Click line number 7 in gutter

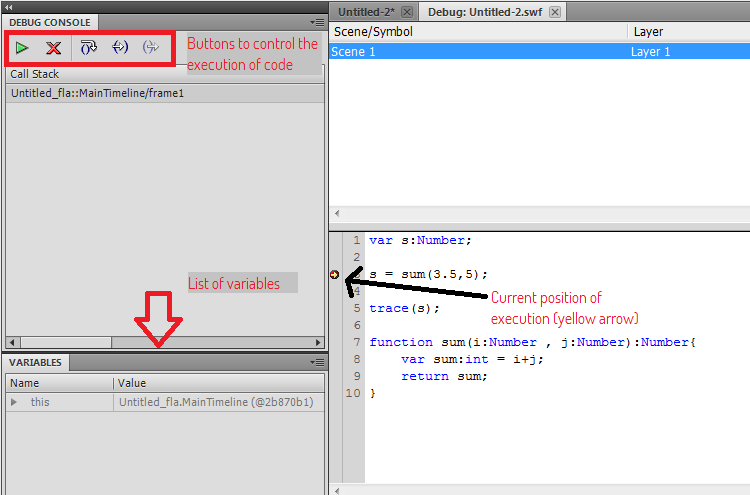tap(357, 342)
